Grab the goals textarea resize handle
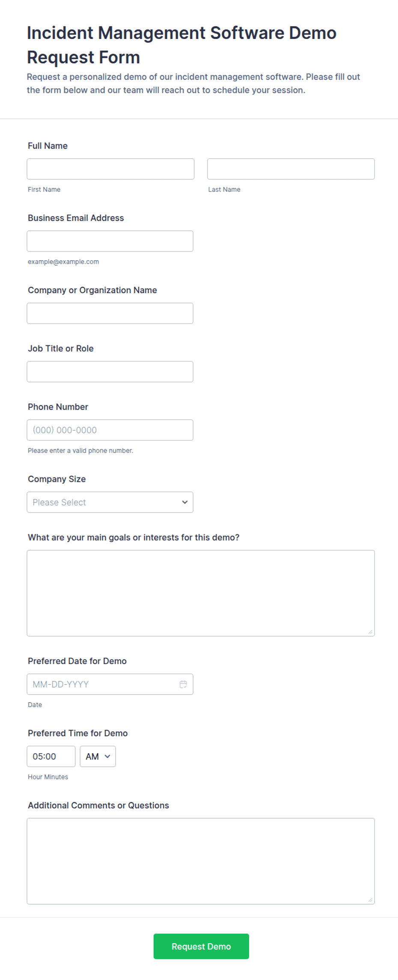 (x=371, y=632)
